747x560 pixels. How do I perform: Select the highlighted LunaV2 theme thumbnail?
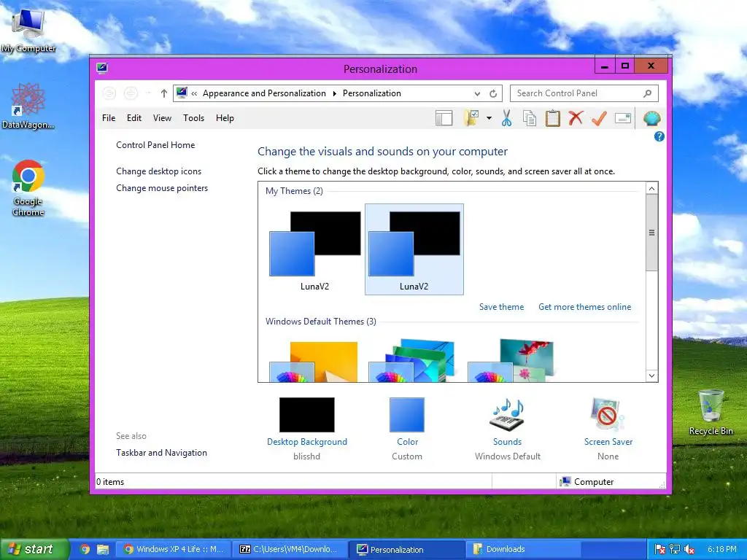point(414,249)
